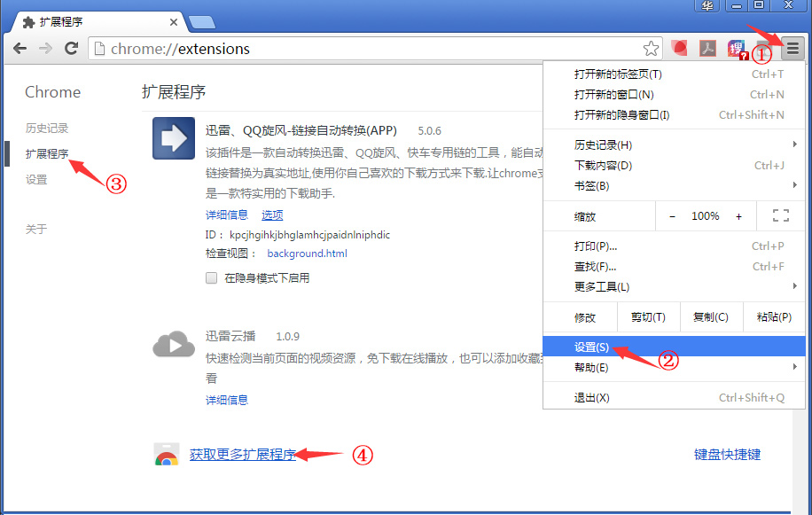812x515 pixels.
Task: Click background.html inspect view link
Action: 307,254
